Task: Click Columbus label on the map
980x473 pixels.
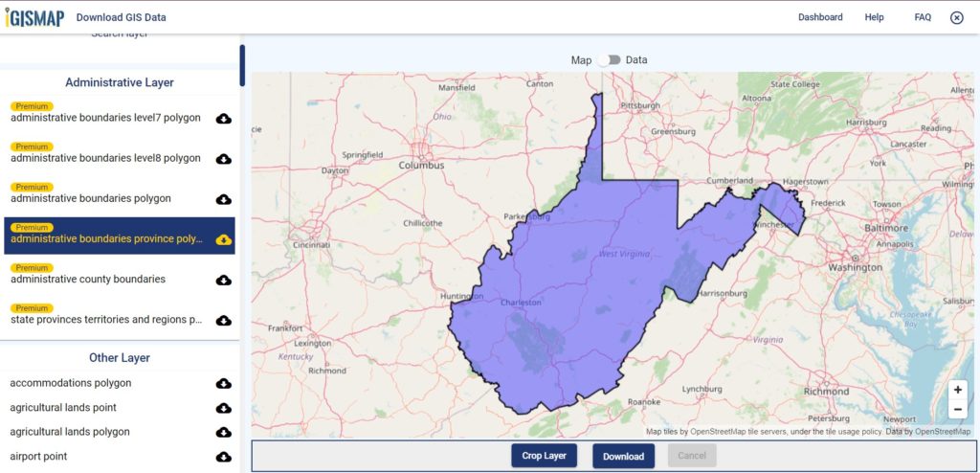Action: coord(421,166)
